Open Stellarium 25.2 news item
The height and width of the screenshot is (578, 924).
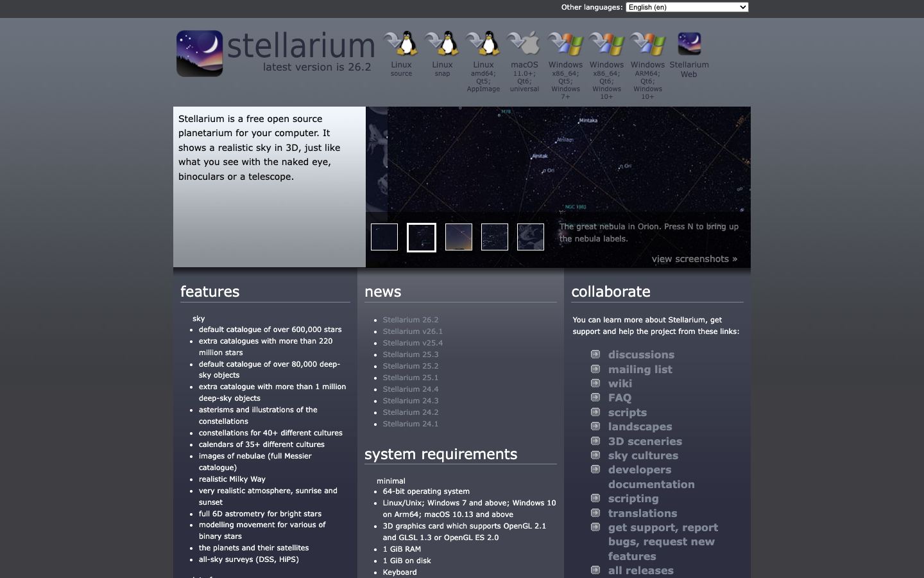411,366
